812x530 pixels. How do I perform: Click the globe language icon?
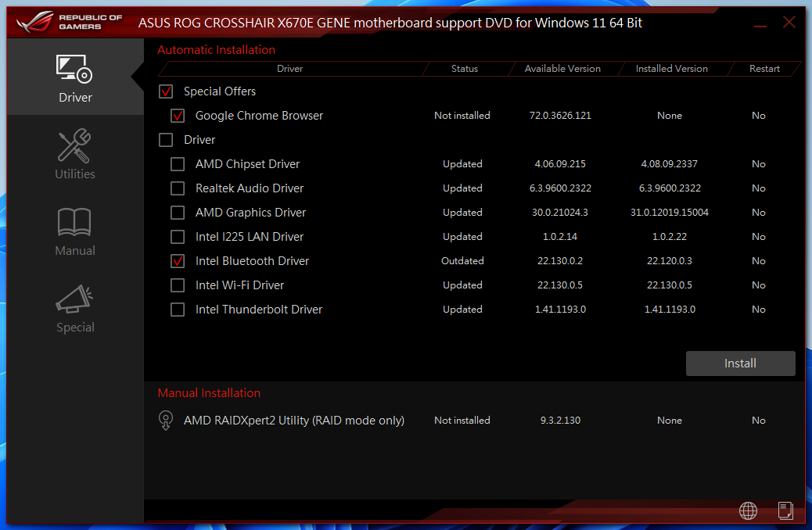pos(748,511)
